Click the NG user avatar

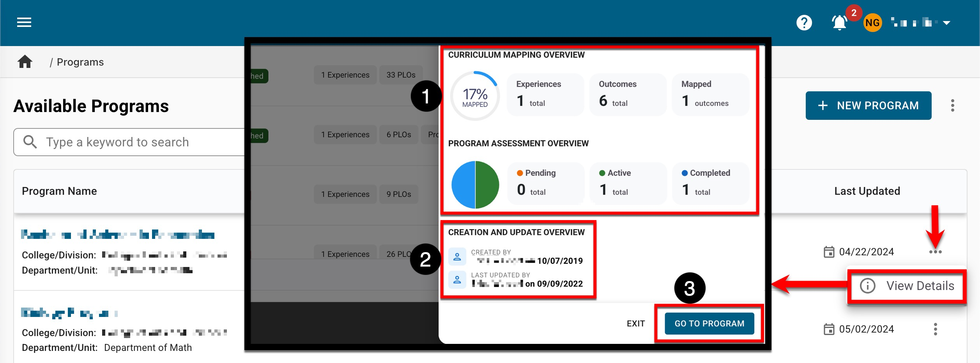coord(872,23)
